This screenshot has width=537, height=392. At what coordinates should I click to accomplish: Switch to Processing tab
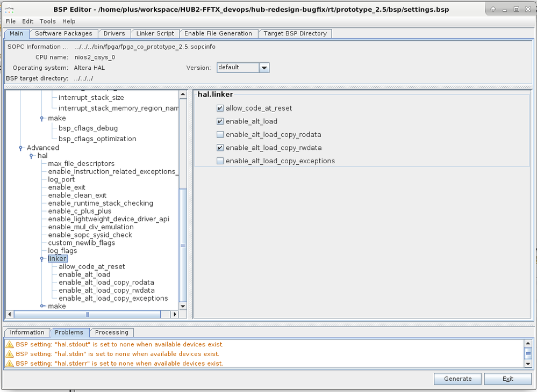112,332
